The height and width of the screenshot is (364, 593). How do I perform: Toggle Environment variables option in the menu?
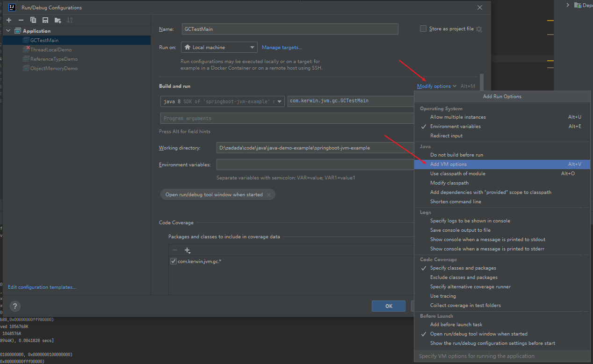[455, 126]
